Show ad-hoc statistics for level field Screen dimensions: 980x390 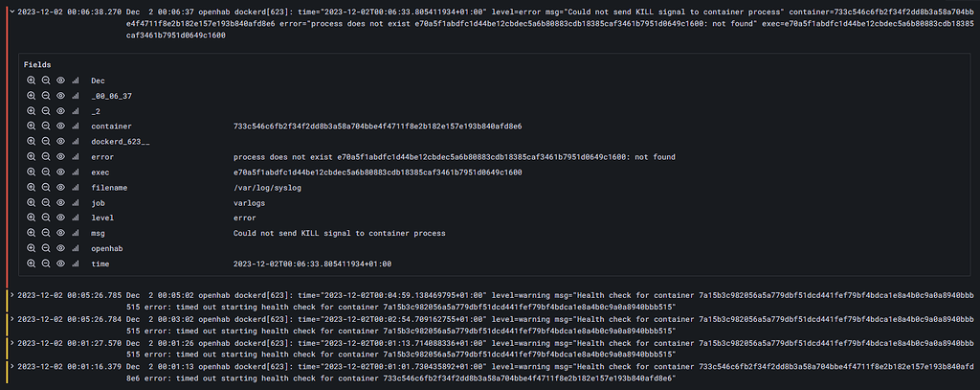coord(76,218)
